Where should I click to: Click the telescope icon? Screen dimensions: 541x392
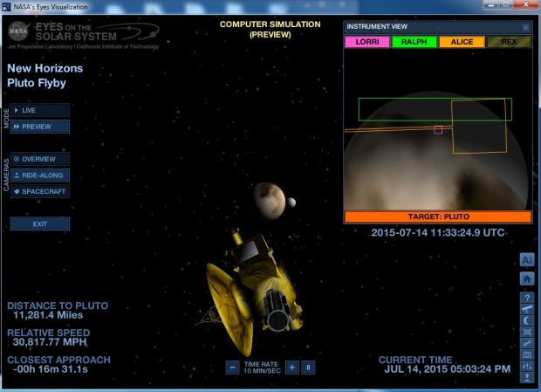tap(527, 309)
